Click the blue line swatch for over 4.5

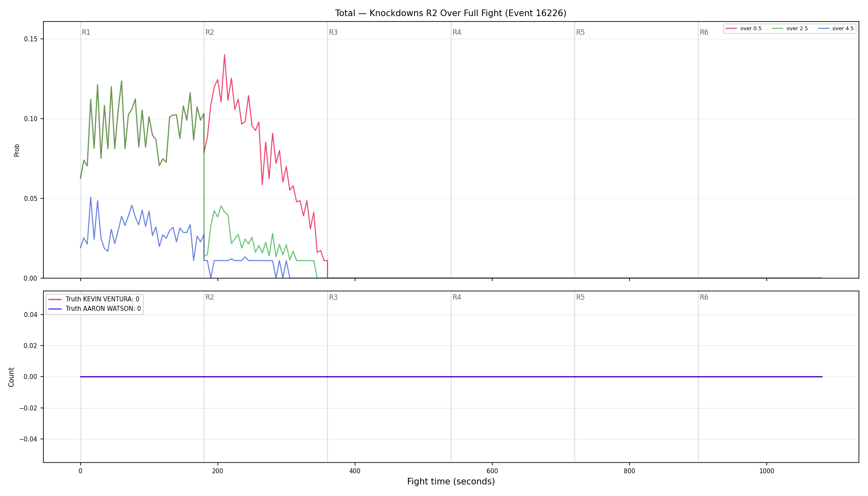tap(823, 29)
